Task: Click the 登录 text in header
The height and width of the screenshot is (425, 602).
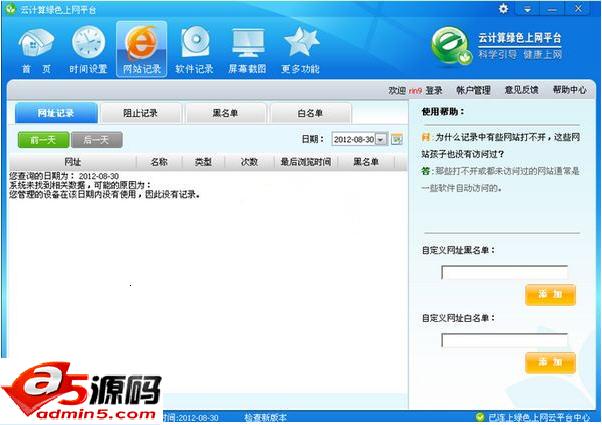Action: pos(434,91)
